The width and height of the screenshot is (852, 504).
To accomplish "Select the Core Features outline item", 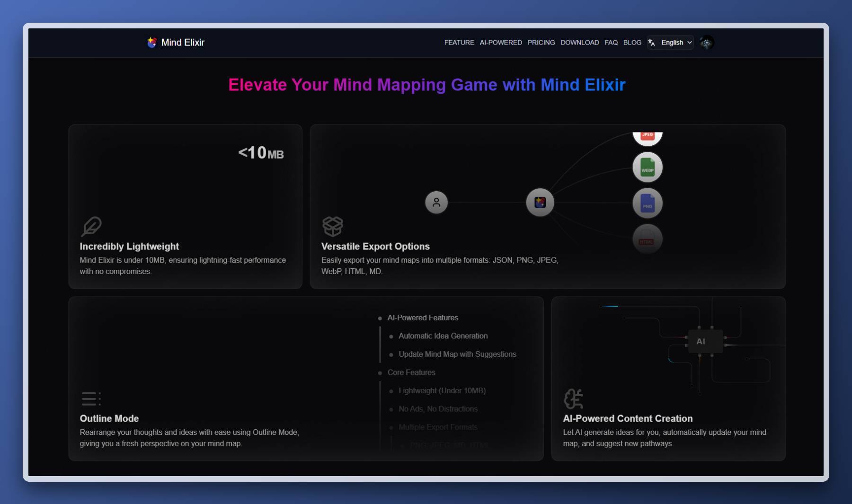I will [411, 372].
